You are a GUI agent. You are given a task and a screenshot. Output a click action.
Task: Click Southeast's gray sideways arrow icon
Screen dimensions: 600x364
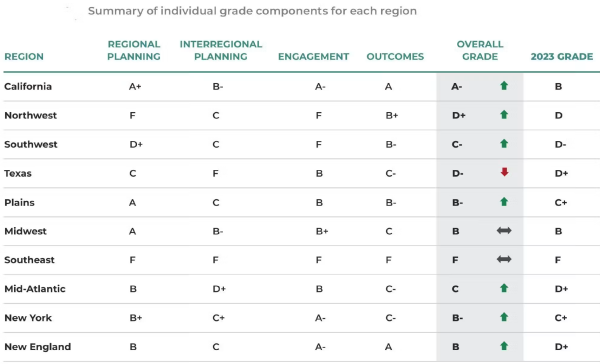click(504, 259)
